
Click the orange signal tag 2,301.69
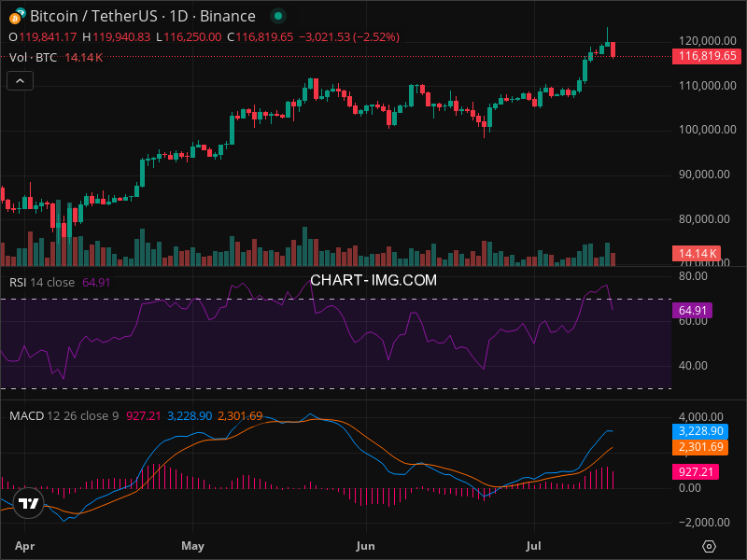(x=700, y=447)
